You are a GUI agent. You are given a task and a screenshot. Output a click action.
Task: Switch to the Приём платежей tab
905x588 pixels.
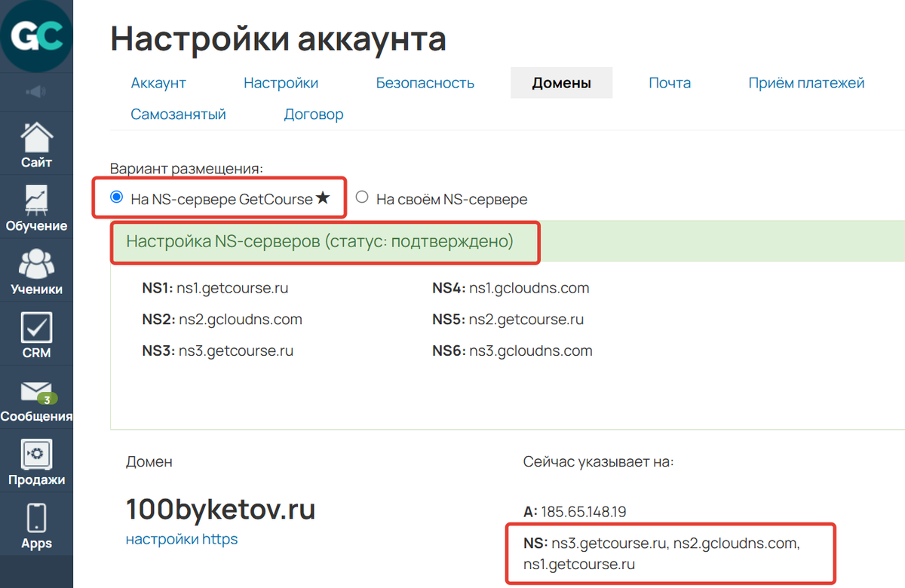click(806, 83)
